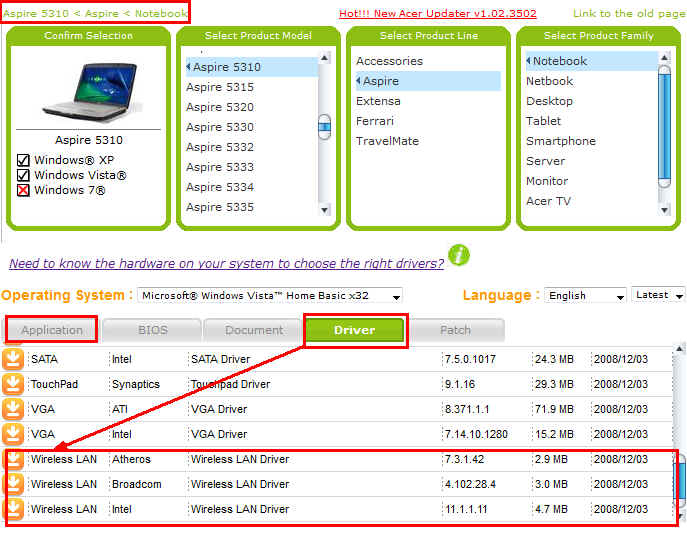
Task: Switch to the Application tab
Action: coord(52,330)
